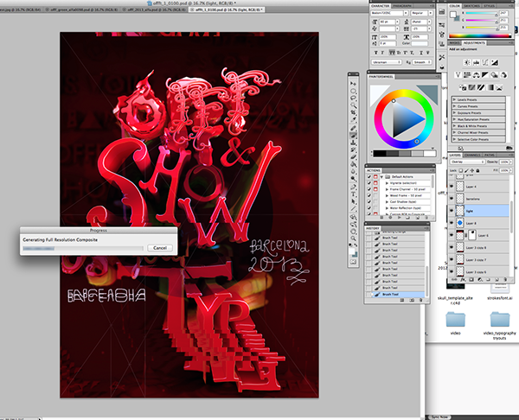The height and width of the screenshot is (420, 519).
Task: Click the font size field in Character panel
Action: pos(387,22)
